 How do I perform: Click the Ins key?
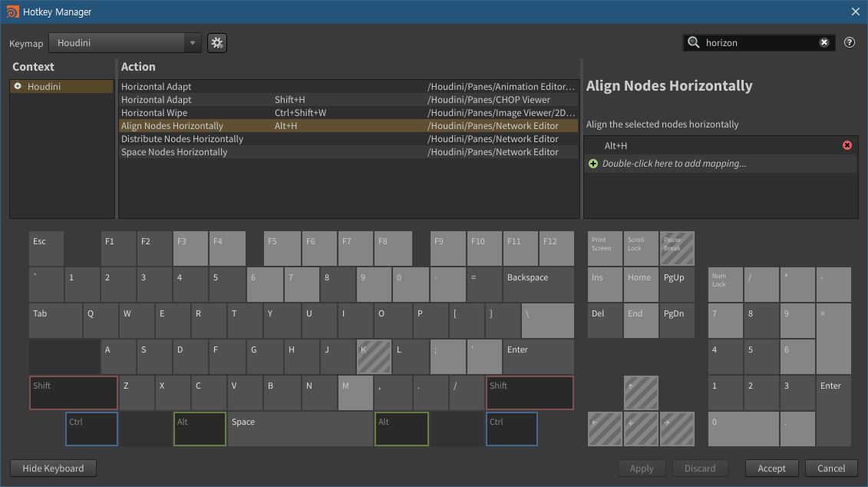click(x=605, y=284)
